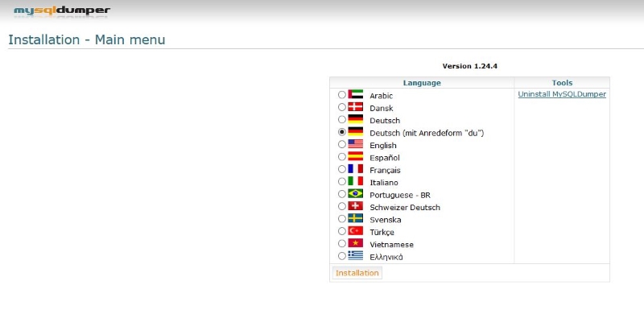Click the Installation - Main menu heading
644x310 pixels.
[x=87, y=39]
